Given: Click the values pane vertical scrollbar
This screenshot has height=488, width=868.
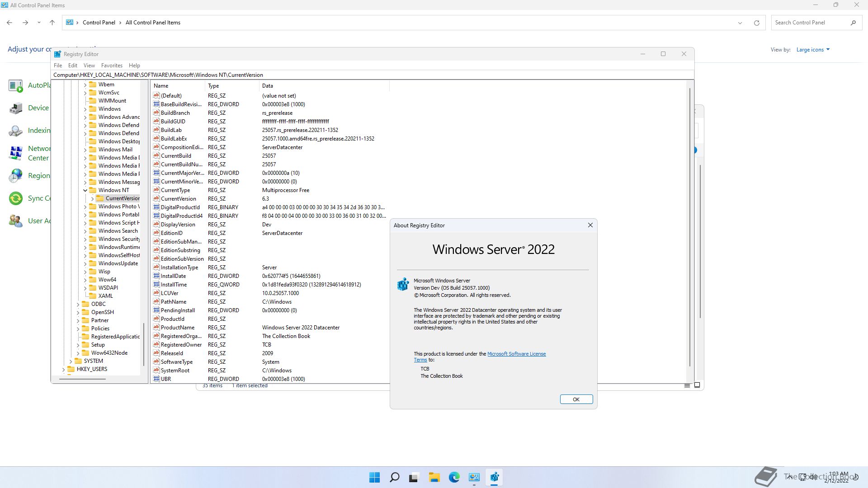Looking at the screenshot, I should pos(689,227).
